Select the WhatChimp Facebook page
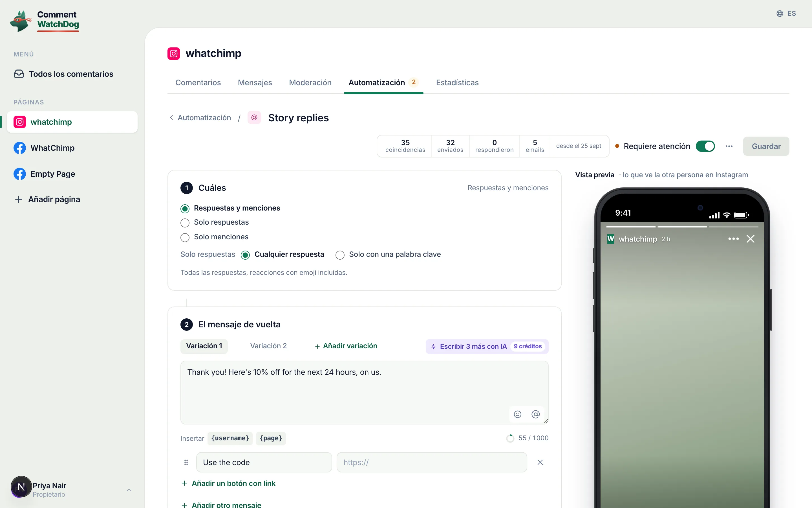The height and width of the screenshot is (508, 812). pos(72,148)
